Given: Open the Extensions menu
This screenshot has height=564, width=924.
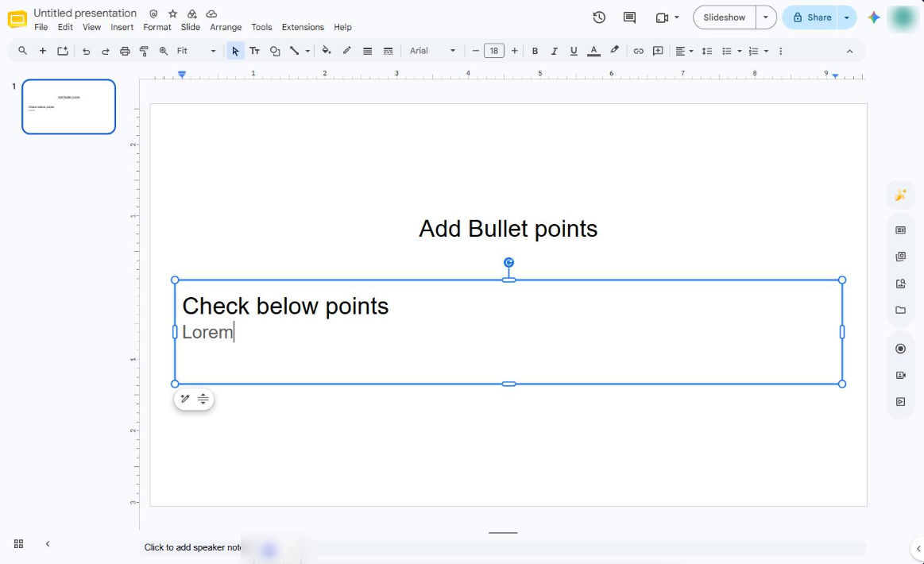Looking at the screenshot, I should [303, 27].
